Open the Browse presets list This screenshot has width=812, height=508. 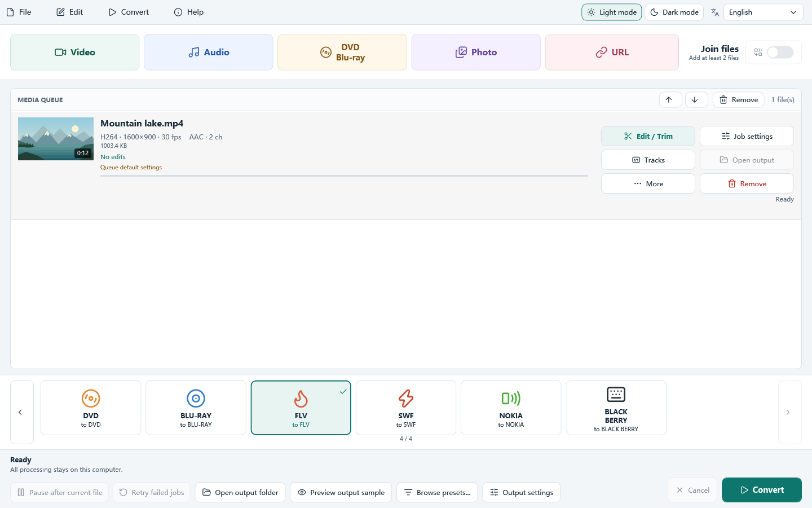coord(437,492)
